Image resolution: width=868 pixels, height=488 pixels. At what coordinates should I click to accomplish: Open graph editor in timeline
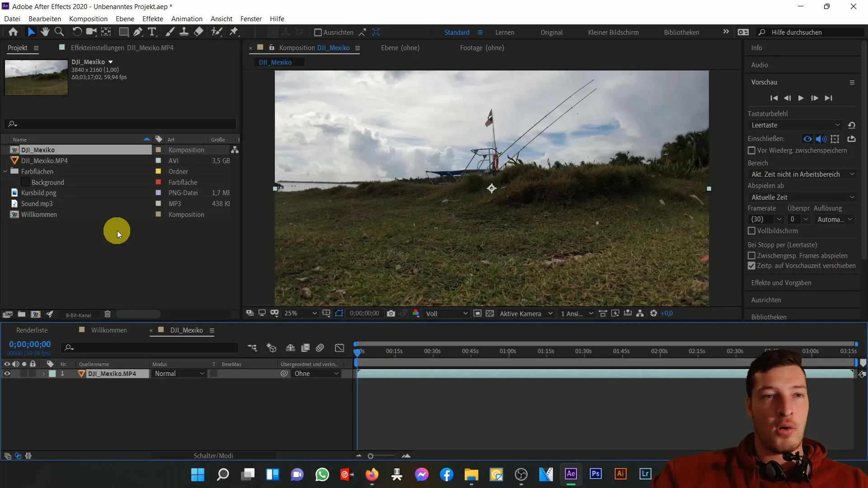[340, 347]
